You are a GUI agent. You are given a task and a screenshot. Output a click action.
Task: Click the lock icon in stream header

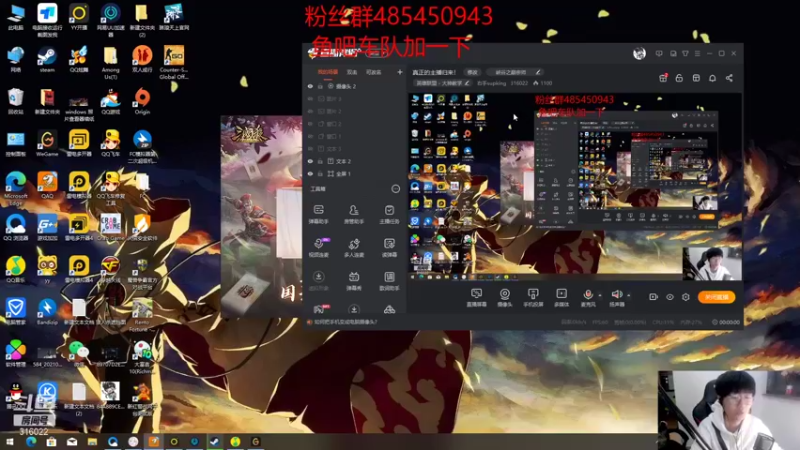click(679, 78)
